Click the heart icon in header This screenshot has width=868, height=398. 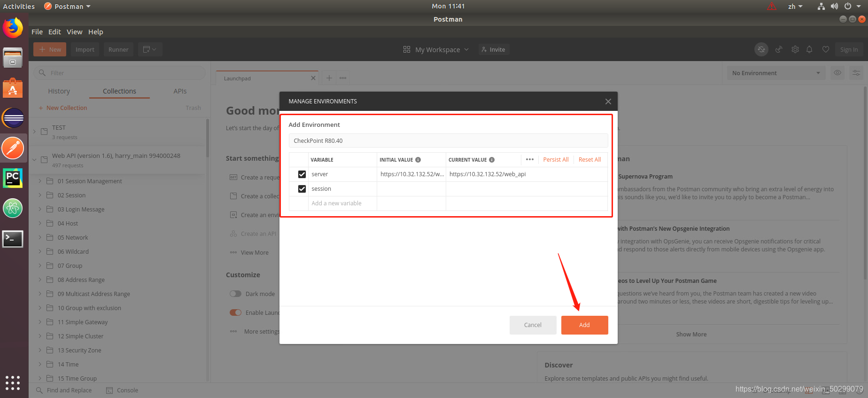826,49
